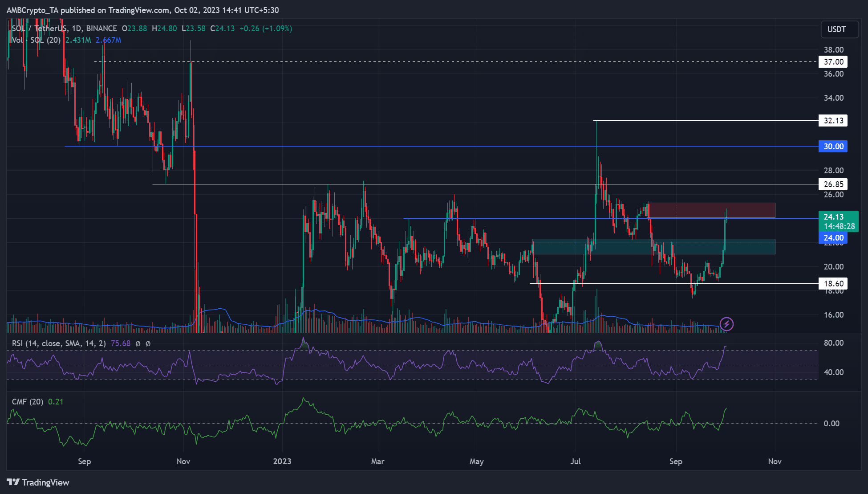868x494 pixels.
Task: Click the TradingView wordmark text
Action: [x=45, y=482]
